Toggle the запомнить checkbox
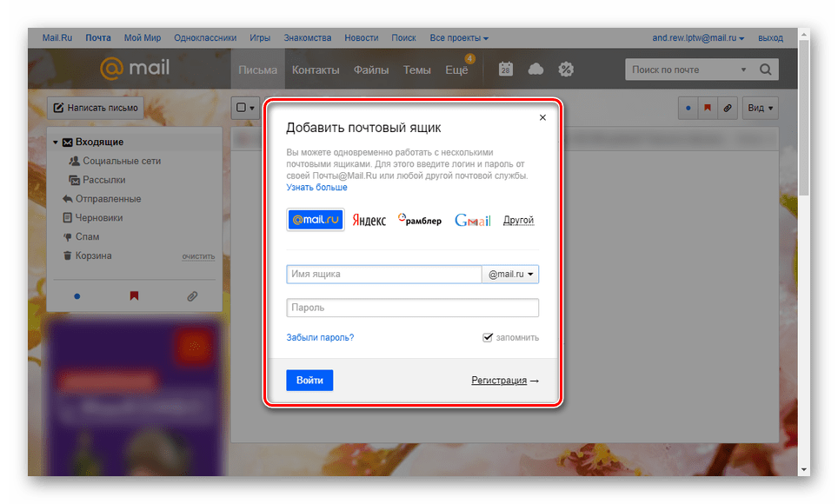The image size is (838, 504). [488, 337]
